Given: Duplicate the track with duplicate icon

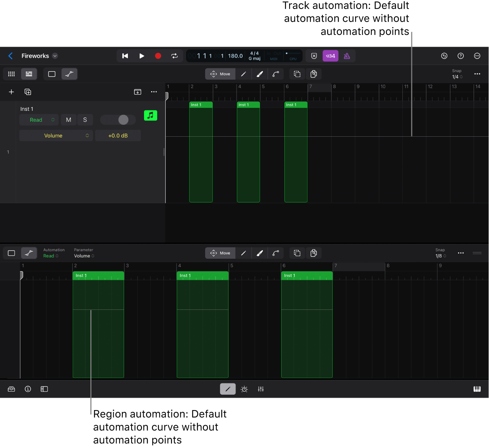Looking at the screenshot, I should (x=28, y=92).
